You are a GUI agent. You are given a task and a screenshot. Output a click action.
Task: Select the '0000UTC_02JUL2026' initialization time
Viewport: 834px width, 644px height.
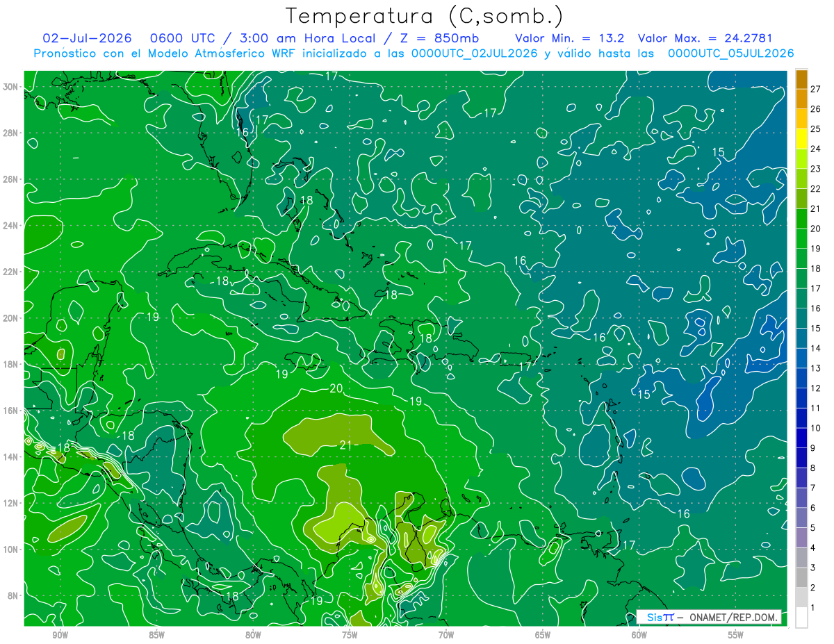(x=475, y=53)
